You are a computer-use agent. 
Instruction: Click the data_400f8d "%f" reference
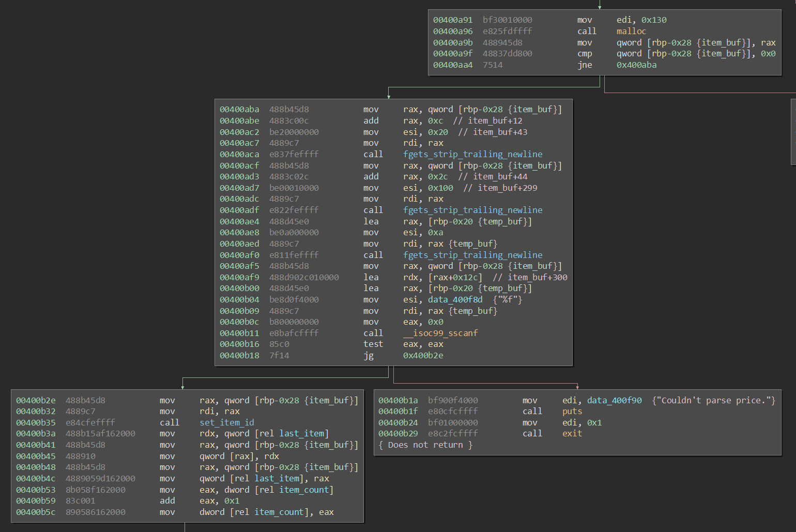(454, 299)
